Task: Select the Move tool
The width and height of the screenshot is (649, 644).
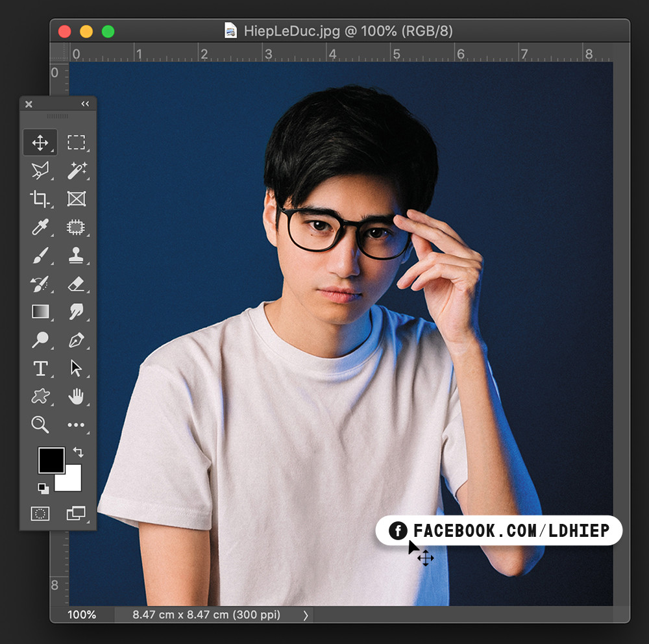Action: pos(40,142)
